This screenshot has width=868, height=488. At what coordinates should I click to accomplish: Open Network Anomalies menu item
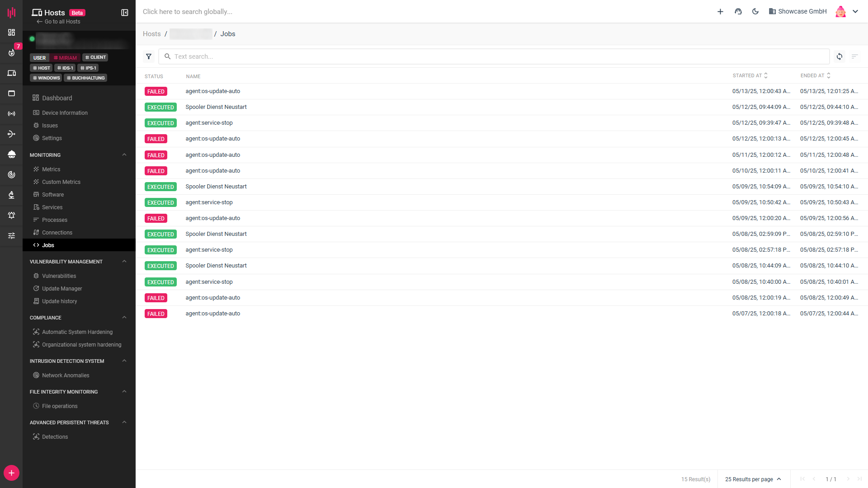tap(66, 375)
